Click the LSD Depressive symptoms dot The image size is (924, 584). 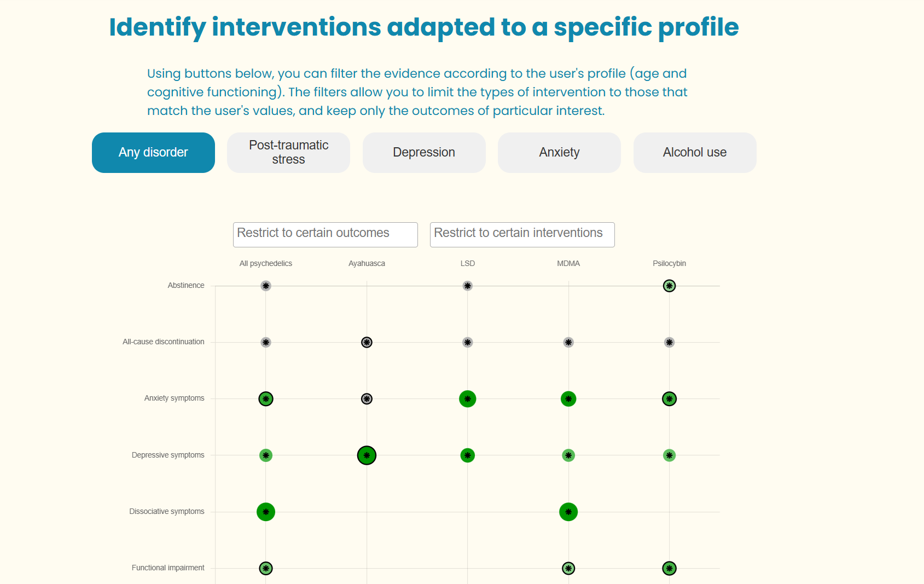pos(468,455)
